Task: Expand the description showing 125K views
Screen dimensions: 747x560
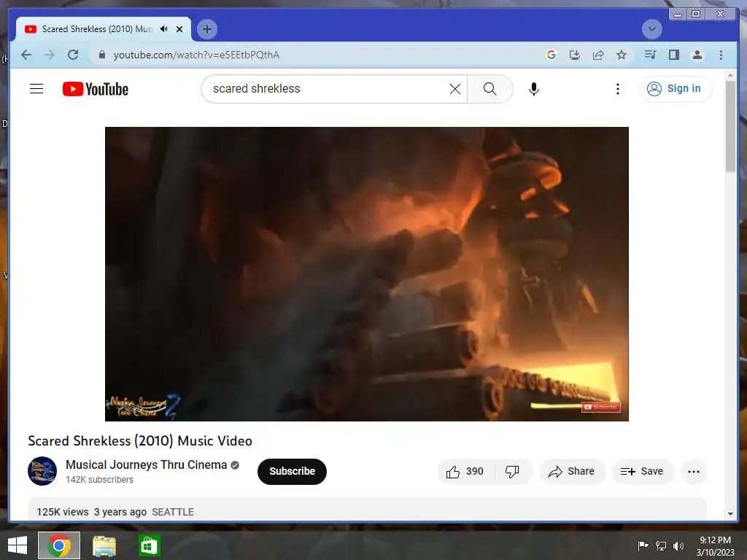Action: click(367, 510)
